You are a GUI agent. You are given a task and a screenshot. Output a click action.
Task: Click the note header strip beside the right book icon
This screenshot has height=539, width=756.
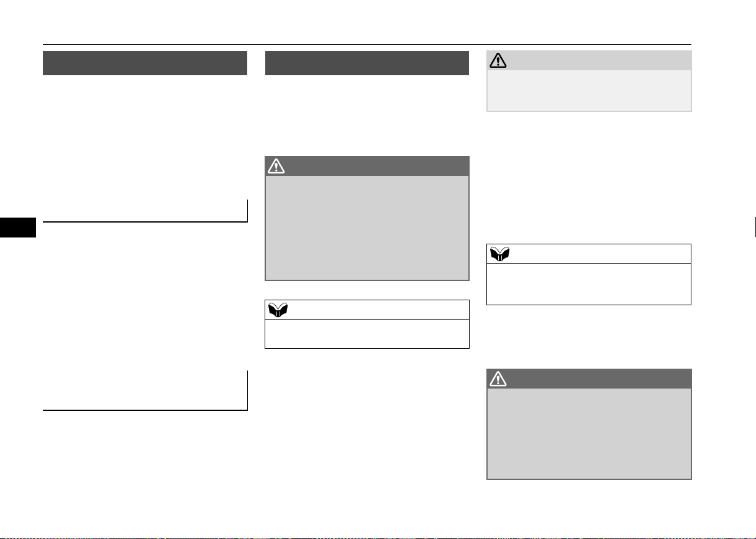[600, 254]
